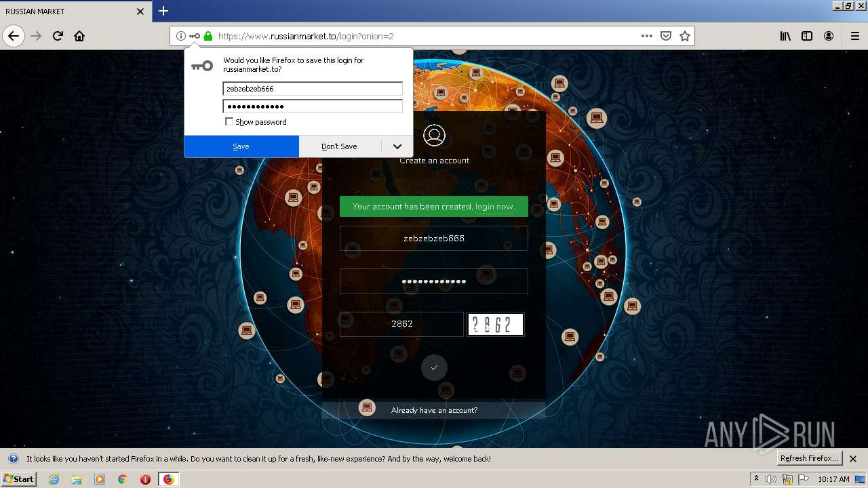Open volume control in system tray

pos(771,479)
